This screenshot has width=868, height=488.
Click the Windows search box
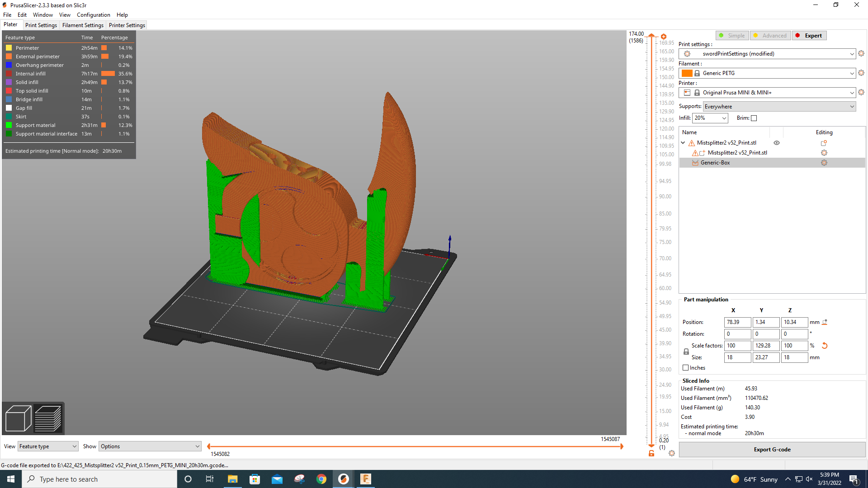[99, 479]
